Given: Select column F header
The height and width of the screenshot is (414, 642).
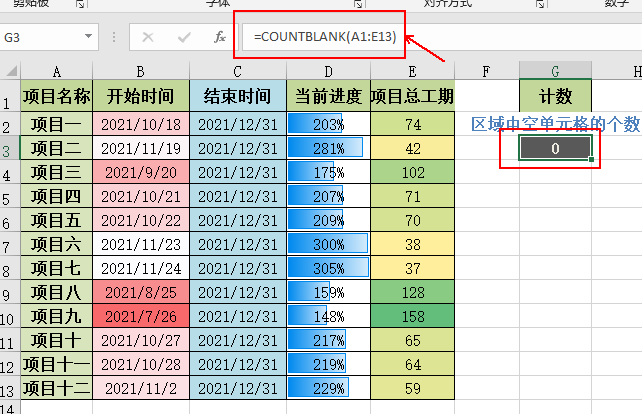Looking at the screenshot, I should 486,71.
